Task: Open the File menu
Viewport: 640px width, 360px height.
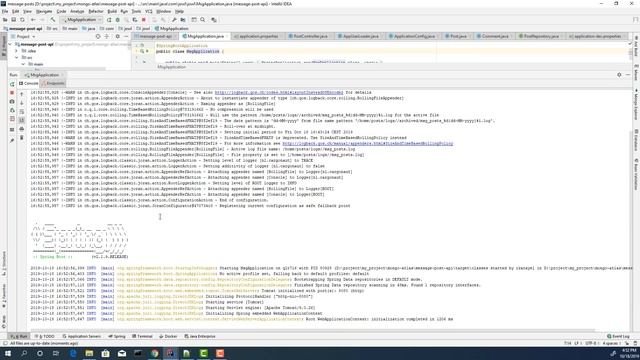Action: tap(5, 11)
